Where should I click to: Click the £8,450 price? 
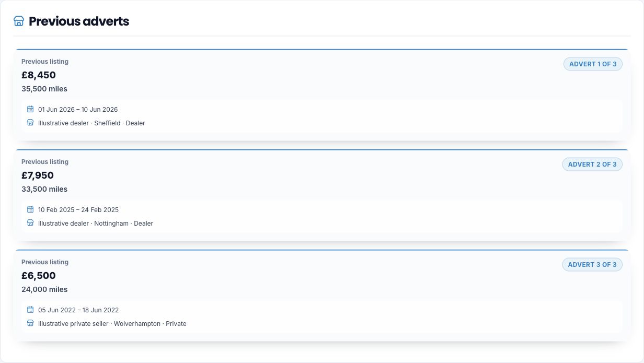[x=39, y=75]
